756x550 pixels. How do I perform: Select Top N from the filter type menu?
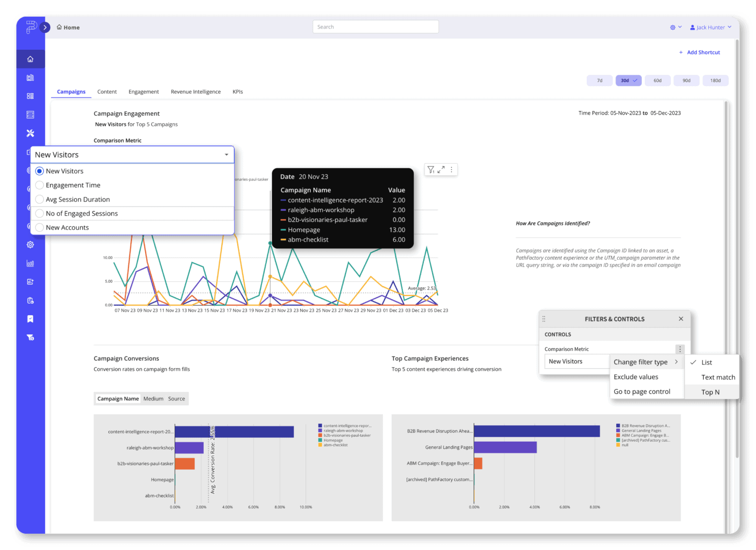click(x=710, y=392)
